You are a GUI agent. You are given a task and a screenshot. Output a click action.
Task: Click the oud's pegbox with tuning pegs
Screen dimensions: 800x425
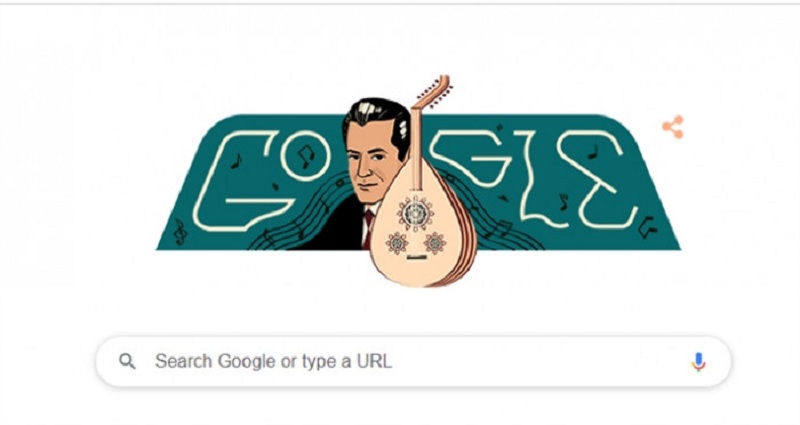[x=434, y=92]
